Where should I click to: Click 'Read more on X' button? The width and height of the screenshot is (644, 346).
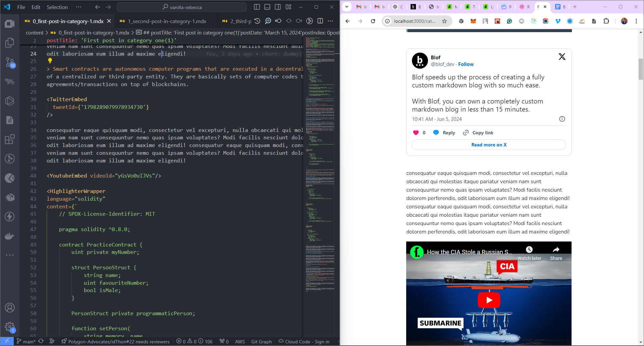click(x=489, y=145)
